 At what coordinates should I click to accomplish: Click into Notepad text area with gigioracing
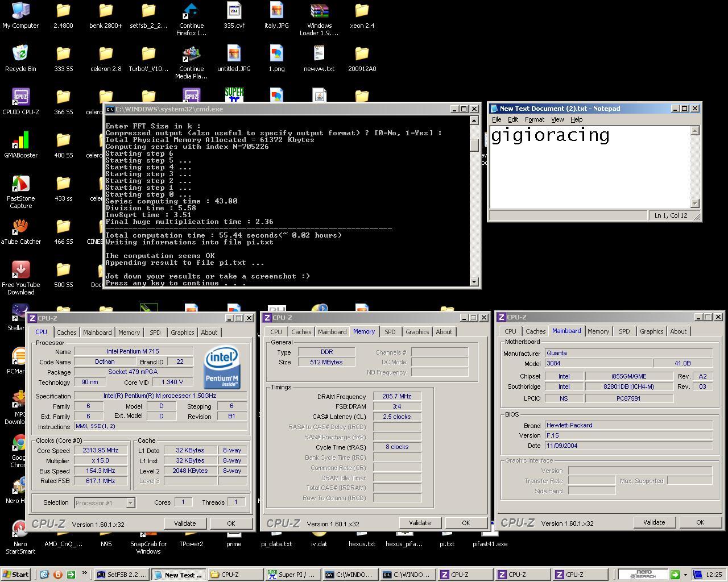(590, 168)
